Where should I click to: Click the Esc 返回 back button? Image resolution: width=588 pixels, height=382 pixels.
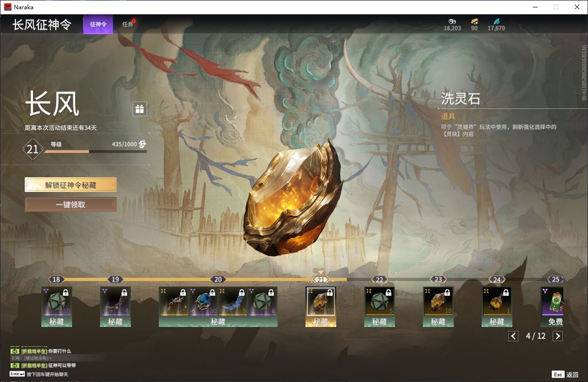tap(565, 374)
